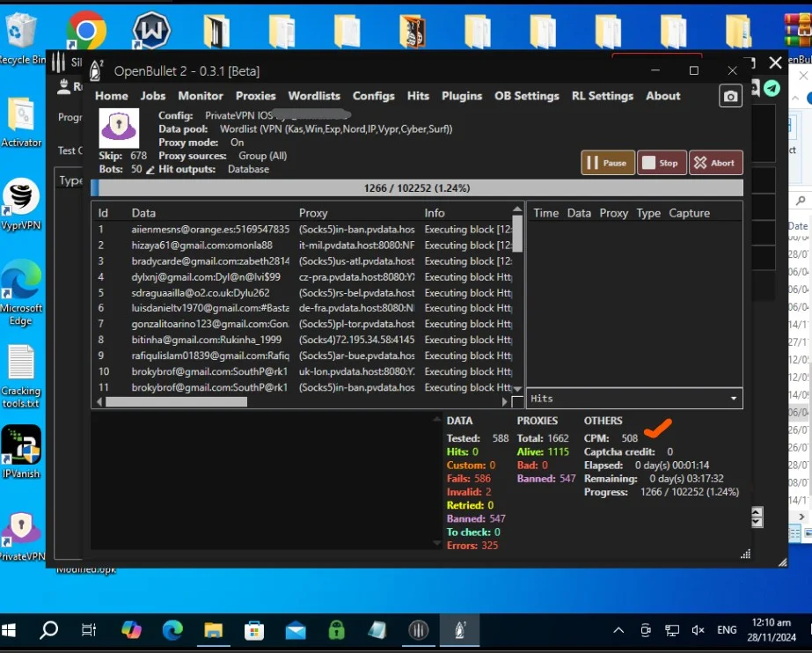Open the Activator desktop folder
This screenshot has width=812, height=653.
click(x=21, y=122)
